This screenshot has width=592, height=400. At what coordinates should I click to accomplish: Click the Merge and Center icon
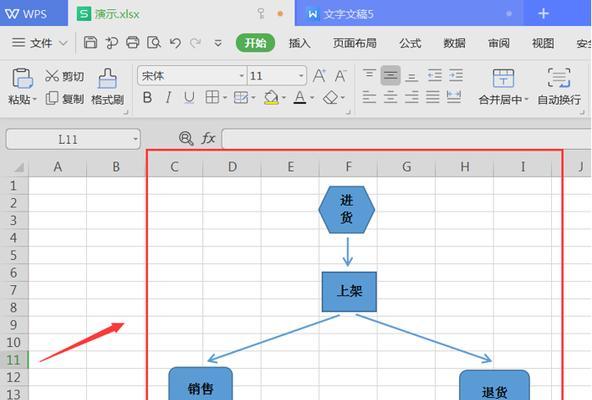(503, 78)
